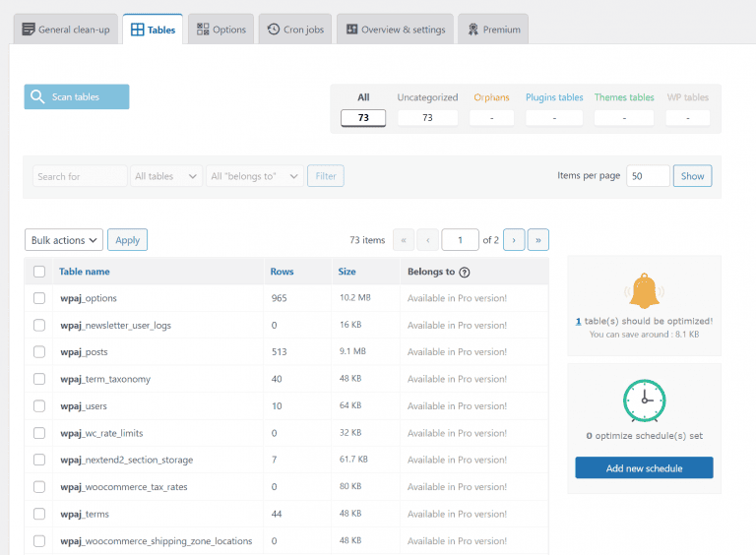Image resolution: width=756 pixels, height=555 pixels.
Task: Open the Bulk actions dropdown
Action: pyautogui.click(x=64, y=240)
